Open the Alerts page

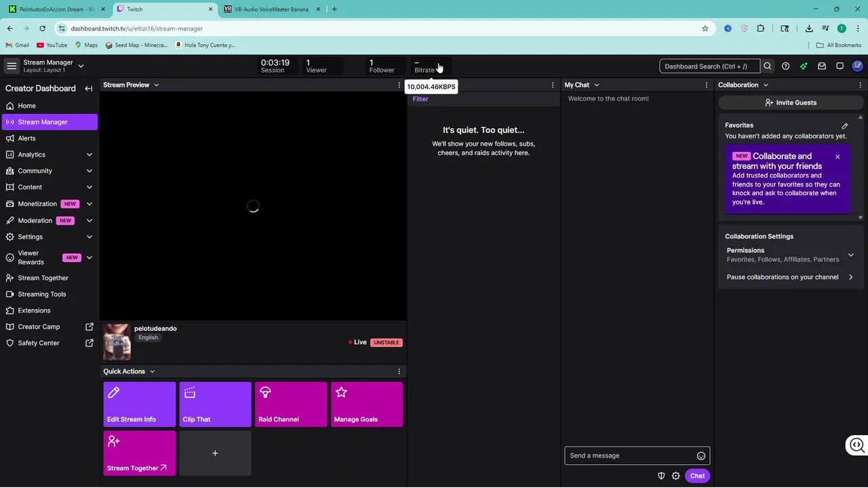point(49,138)
